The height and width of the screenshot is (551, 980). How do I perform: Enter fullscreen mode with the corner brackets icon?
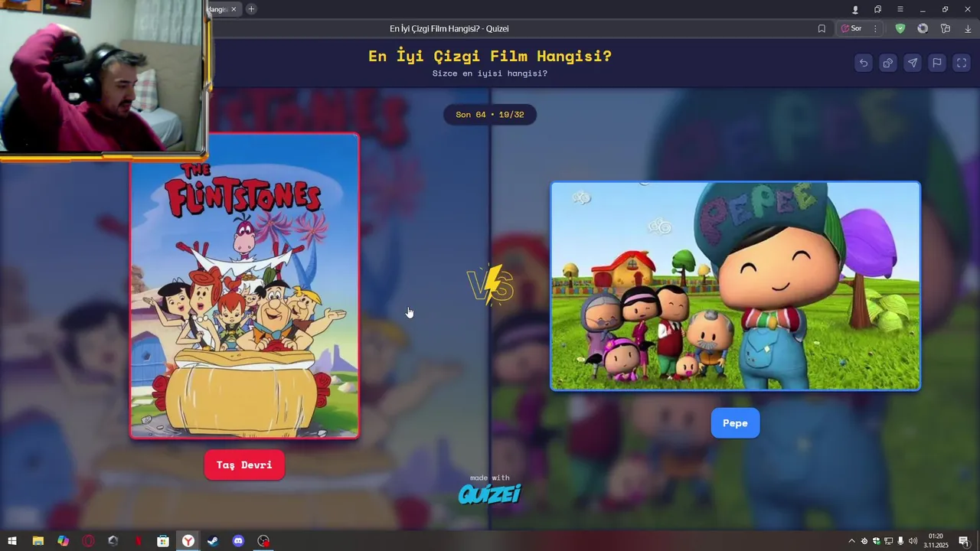point(962,63)
